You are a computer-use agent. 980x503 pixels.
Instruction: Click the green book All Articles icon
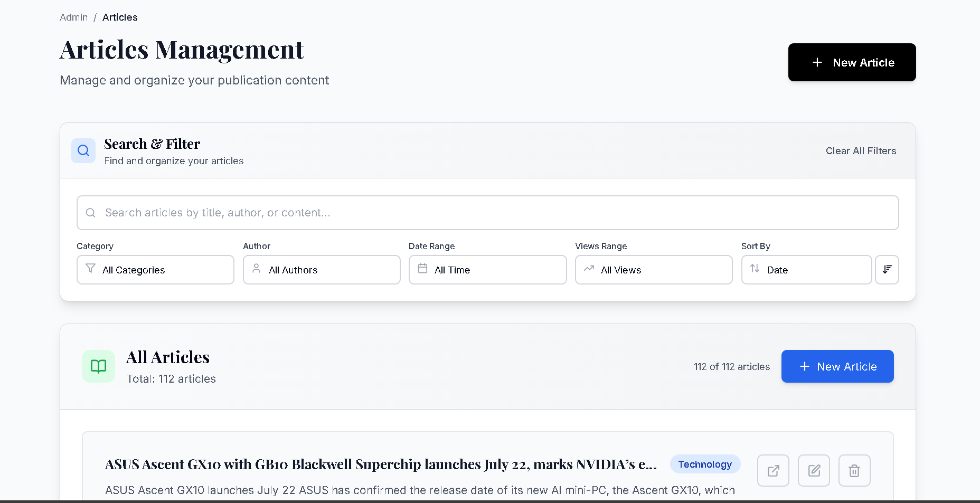pyautogui.click(x=99, y=366)
